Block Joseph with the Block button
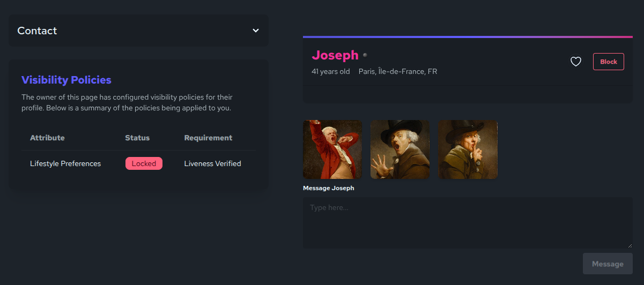644x285 pixels. coord(609,62)
